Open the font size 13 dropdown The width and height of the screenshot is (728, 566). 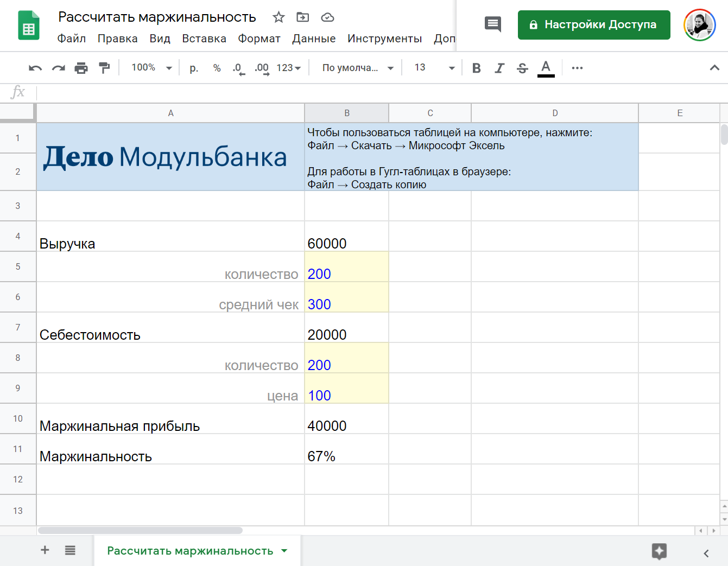[434, 68]
